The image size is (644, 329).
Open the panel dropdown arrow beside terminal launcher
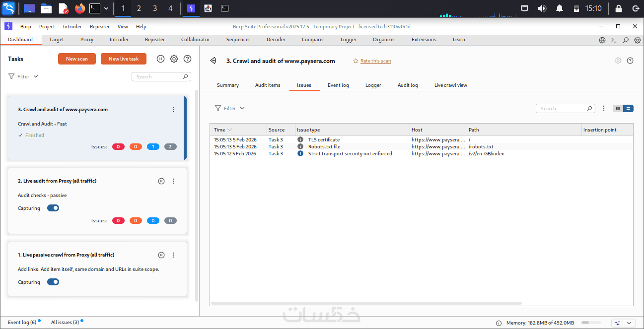(106, 8)
